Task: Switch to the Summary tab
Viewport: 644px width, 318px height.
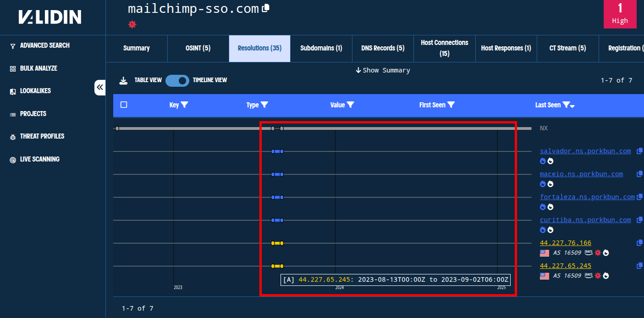Action: (137, 48)
